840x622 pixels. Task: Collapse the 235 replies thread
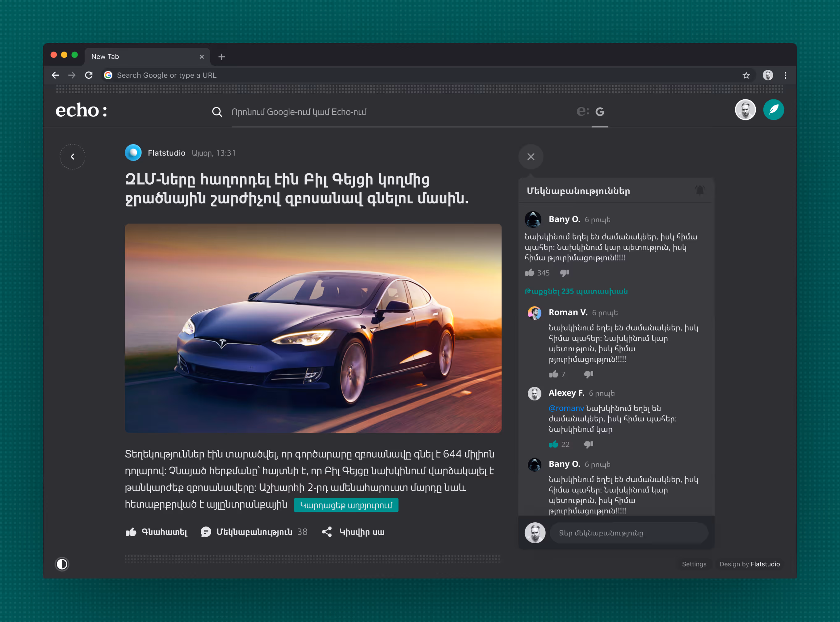coord(576,291)
